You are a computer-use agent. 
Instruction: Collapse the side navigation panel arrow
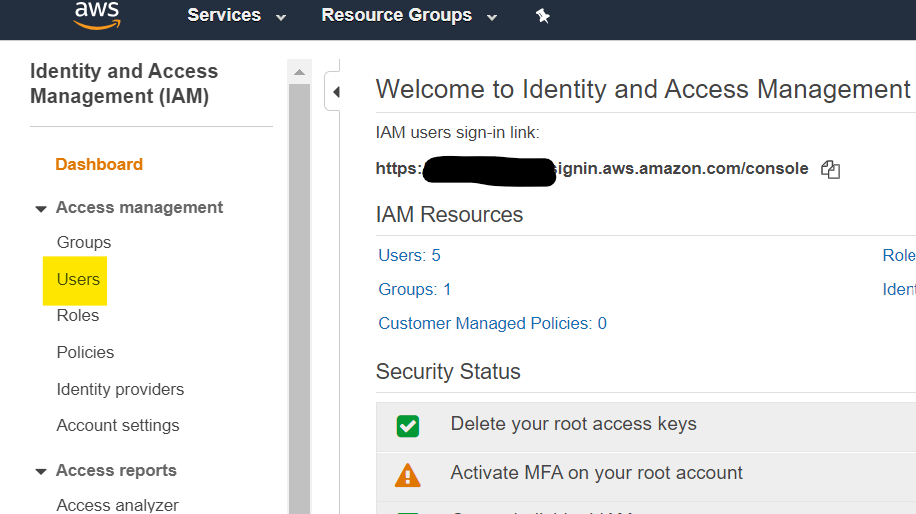[x=336, y=92]
